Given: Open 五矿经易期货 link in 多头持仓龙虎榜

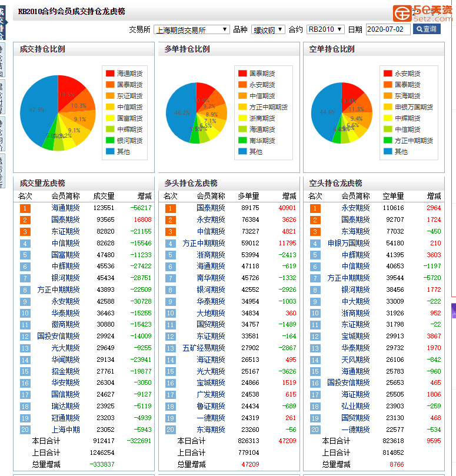Looking at the screenshot, I should pos(204,348).
